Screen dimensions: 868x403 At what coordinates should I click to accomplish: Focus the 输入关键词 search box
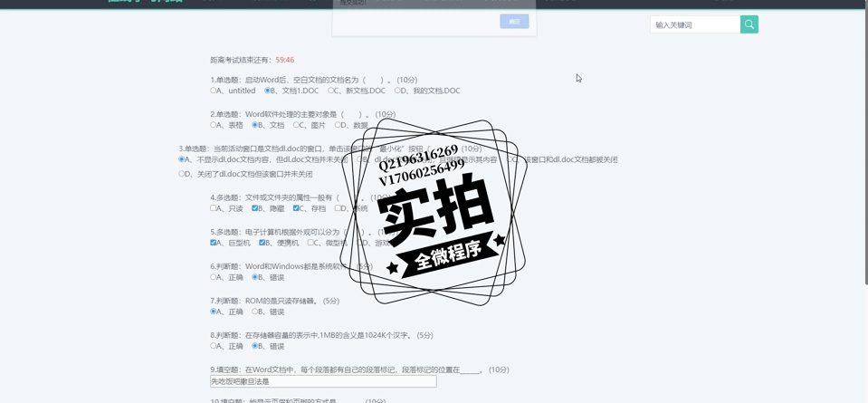coord(695,24)
